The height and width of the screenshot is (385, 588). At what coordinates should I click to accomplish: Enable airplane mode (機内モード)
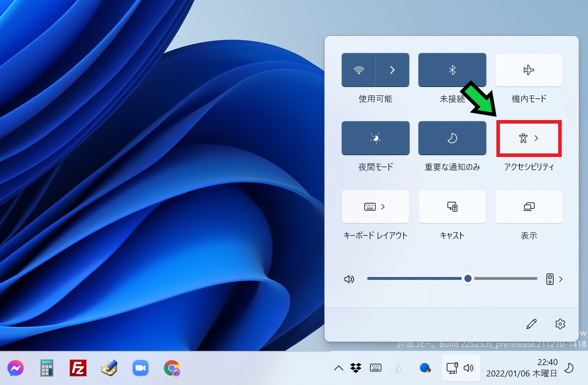[529, 70]
